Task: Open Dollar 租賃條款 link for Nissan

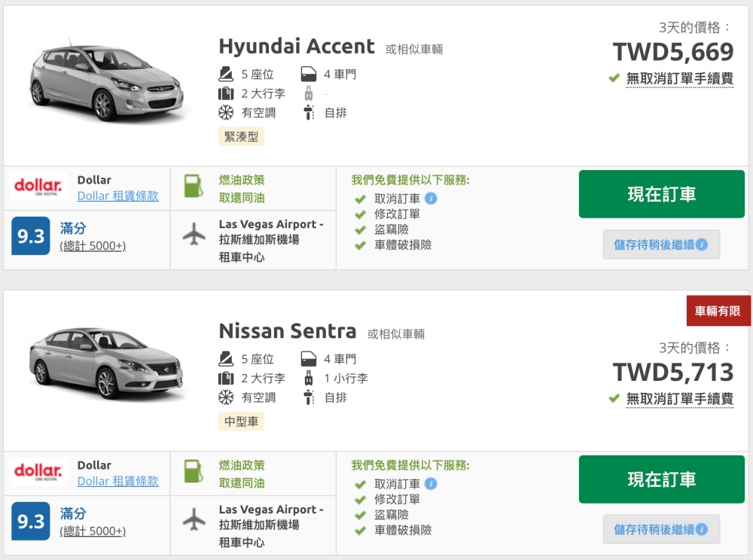Action: click(x=117, y=481)
